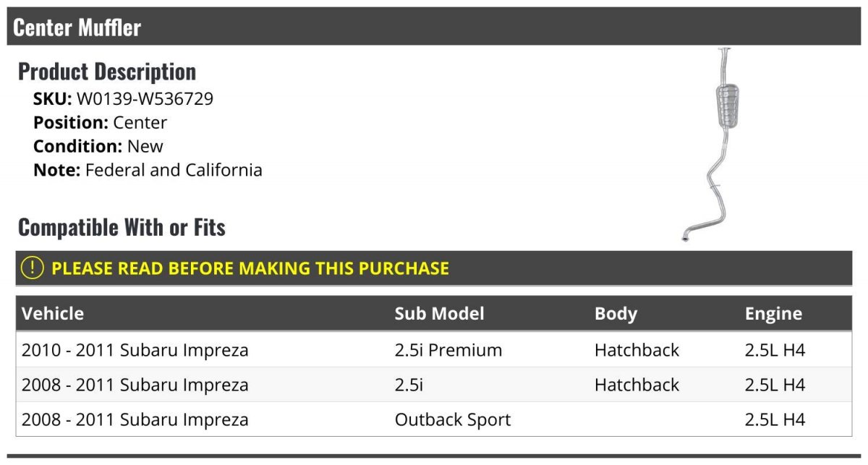Click the Product Description heading
The height and width of the screenshot is (465, 868).
coord(107,72)
